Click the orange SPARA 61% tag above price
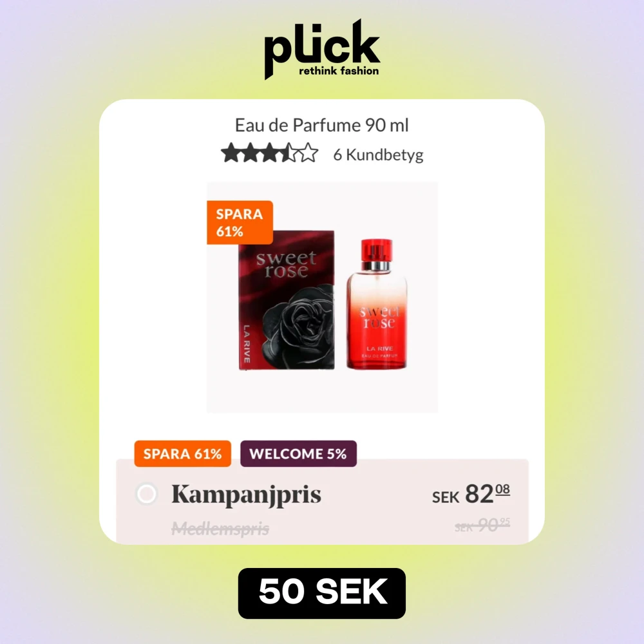Image resolution: width=644 pixels, height=644 pixels. 183,453
